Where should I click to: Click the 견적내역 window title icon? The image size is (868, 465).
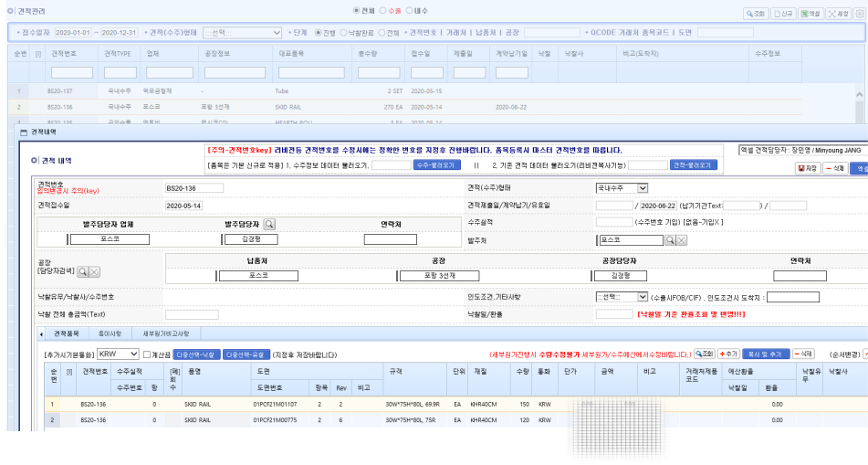click(23, 132)
